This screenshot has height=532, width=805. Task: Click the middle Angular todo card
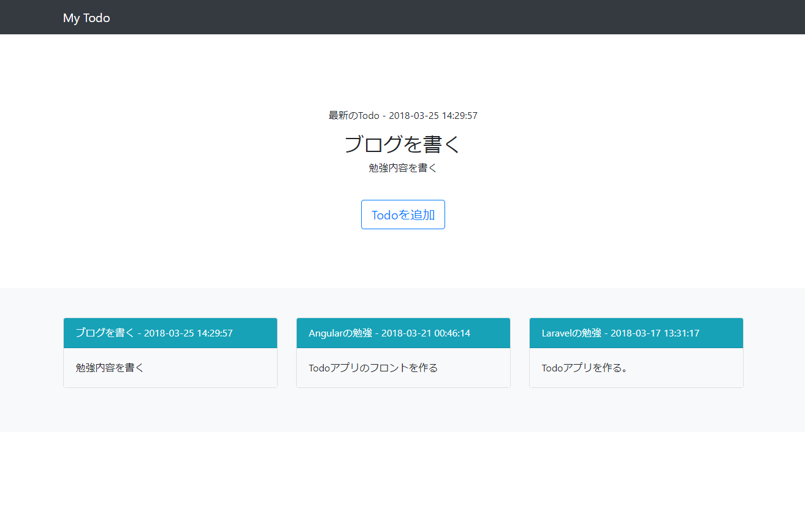pyautogui.click(x=403, y=353)
